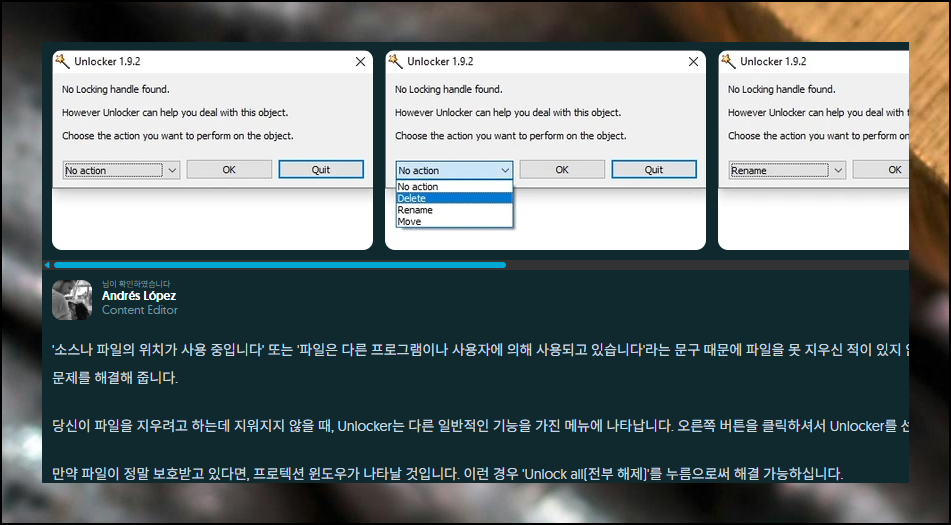Click Quit in the second Unlocker window
The height and width of the screenshot is (525, 951).
[654, 170]
